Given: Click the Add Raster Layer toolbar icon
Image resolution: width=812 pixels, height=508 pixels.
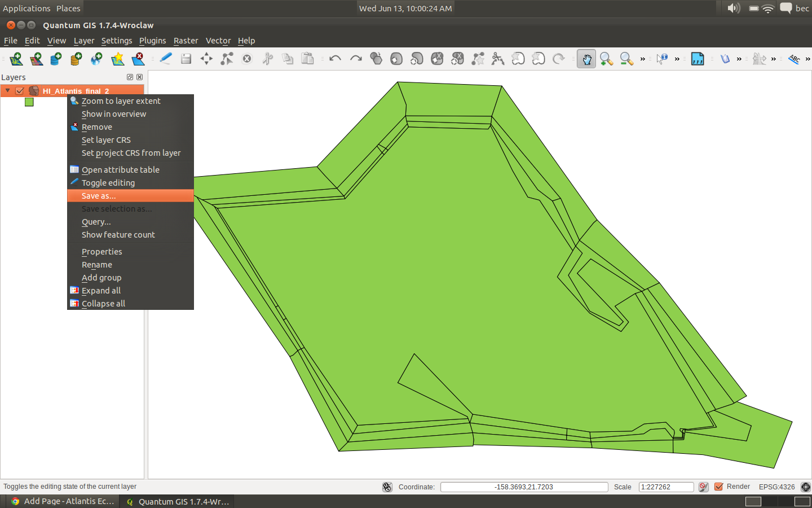Looking at the screenshot, I should (x=37, y=59).
